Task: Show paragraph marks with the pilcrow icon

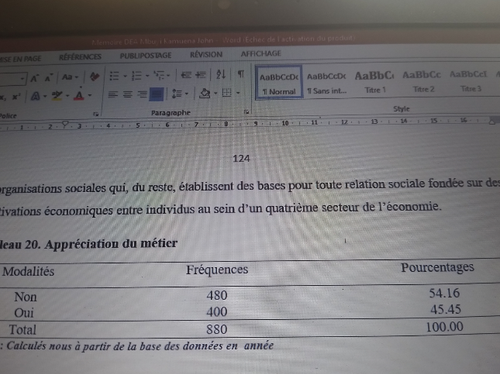Action: (241, 74)
